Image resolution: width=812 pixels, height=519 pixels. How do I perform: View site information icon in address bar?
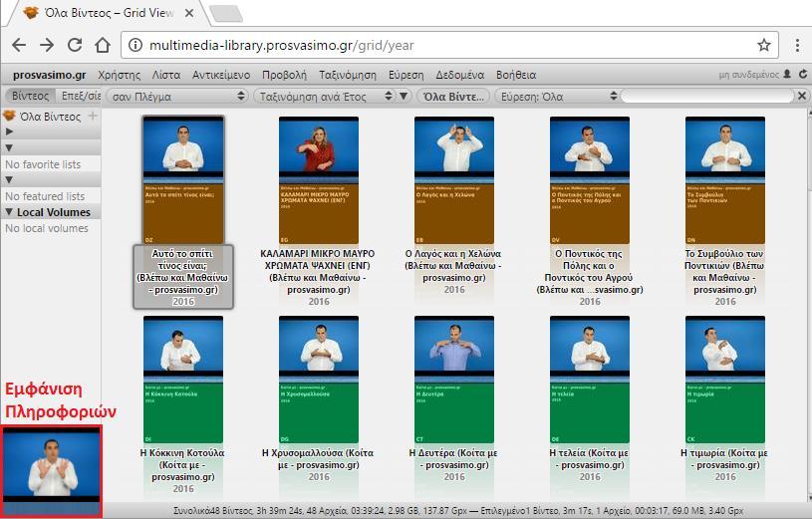point(135,46)
